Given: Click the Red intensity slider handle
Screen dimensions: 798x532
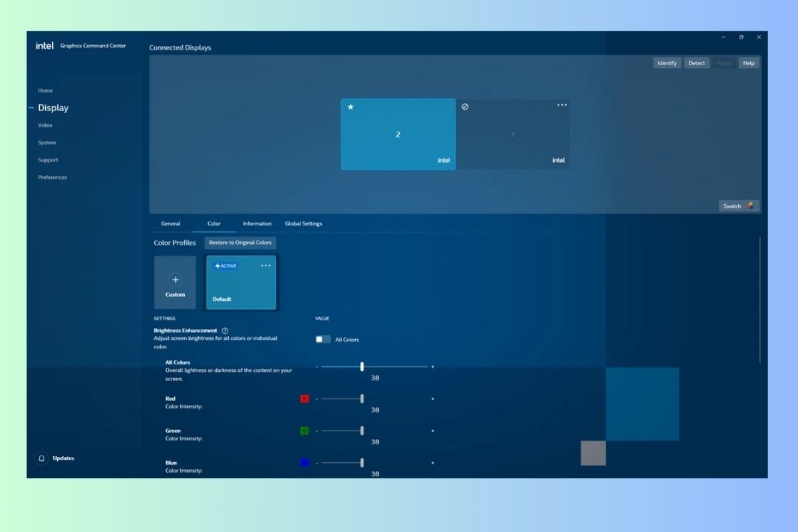Looking at the screenshot, I should (x=362, y=398).
